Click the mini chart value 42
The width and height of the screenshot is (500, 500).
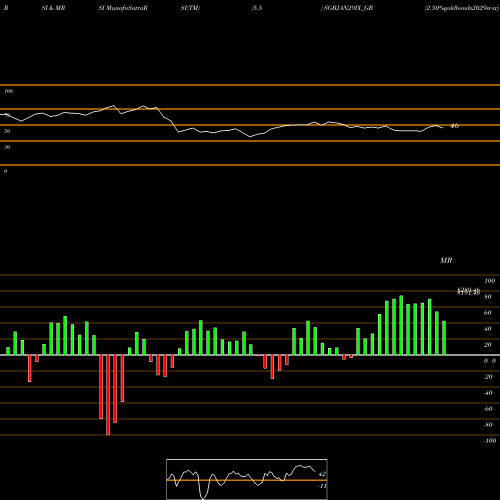pyautogui.click(x=322, y=474)
